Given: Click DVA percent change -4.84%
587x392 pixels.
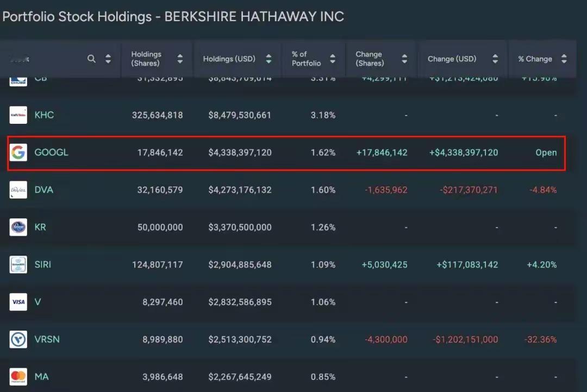Looking at the screenshot, I should pyautogui.click(x=543, y=189).
